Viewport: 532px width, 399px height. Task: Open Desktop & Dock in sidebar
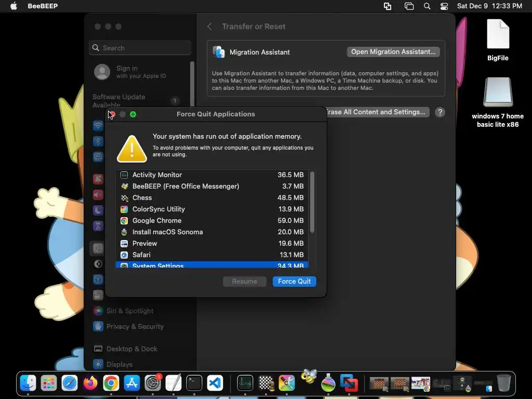tap(126, 349)
